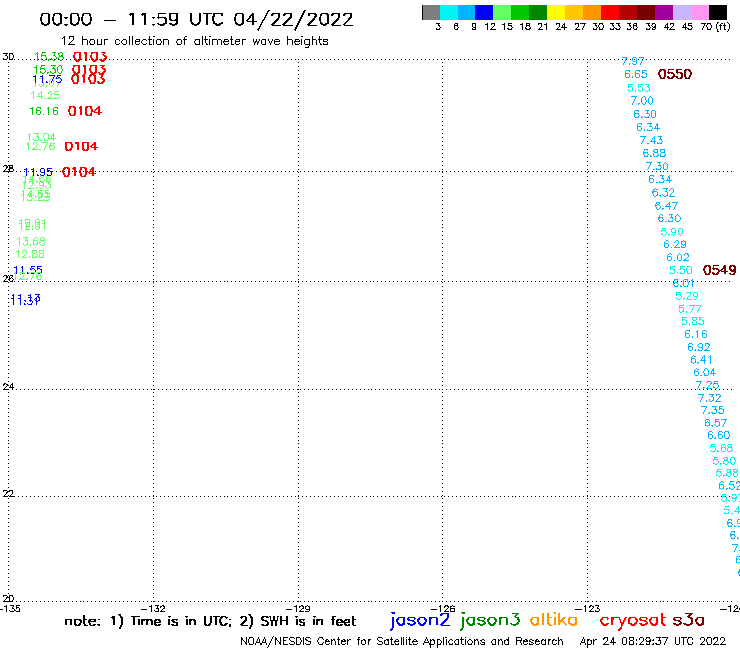Image resolution: width=740 pixels, height=650 pixels.
Task: Click the 6.41 wave height value
Action: click(x=701, y=360)
